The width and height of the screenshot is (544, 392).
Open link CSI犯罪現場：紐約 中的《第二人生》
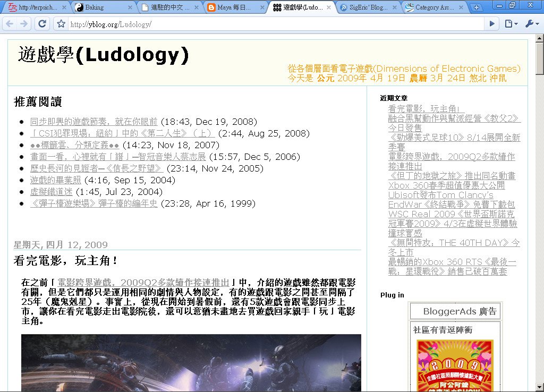123,133
